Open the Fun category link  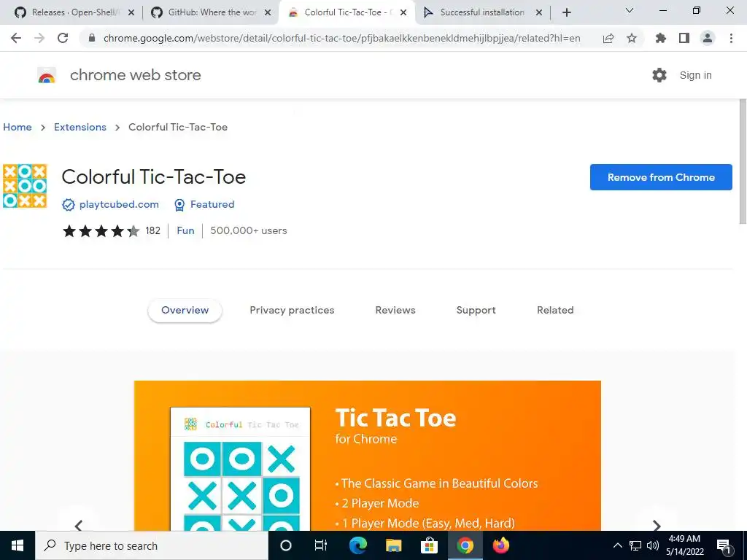click(185, 230)
